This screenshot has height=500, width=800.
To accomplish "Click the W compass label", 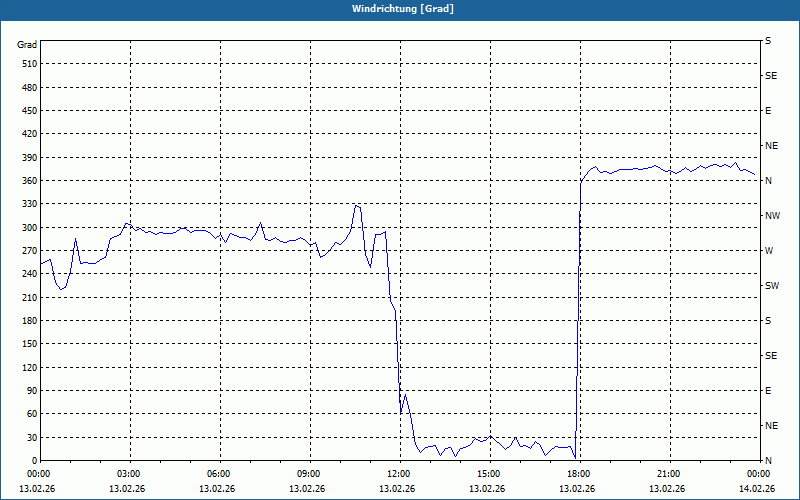I will 769,251.
